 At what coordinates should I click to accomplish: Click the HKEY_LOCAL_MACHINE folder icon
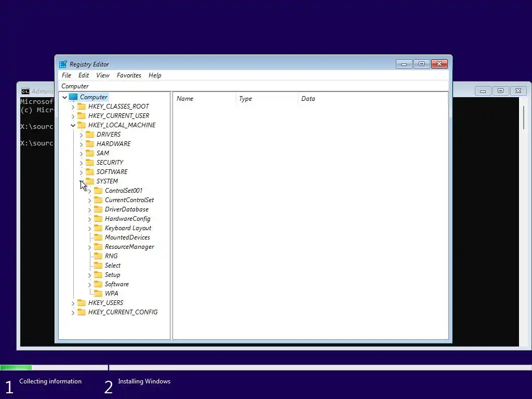(82, 125)
